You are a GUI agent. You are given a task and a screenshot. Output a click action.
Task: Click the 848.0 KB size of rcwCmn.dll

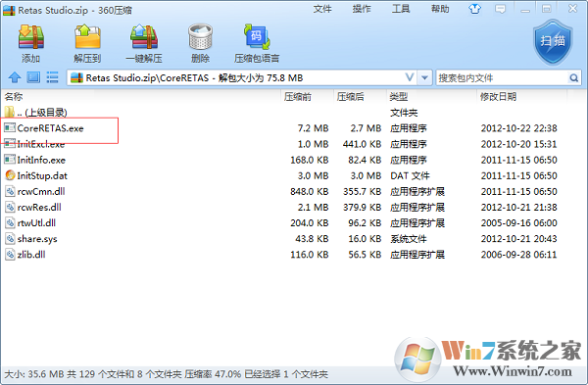pos(309,191)
